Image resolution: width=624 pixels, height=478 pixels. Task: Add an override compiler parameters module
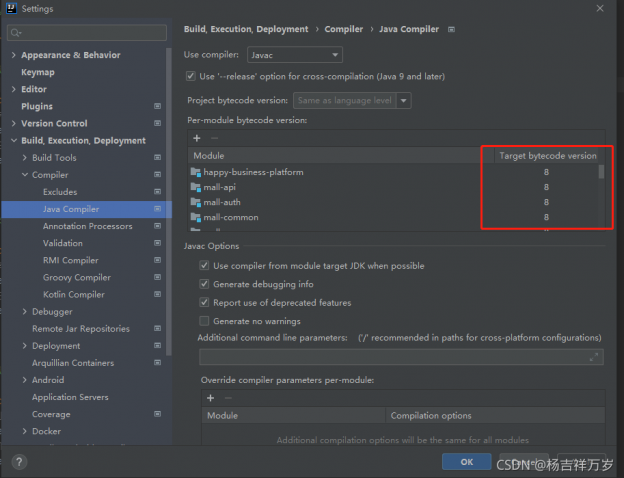point(210,397)
